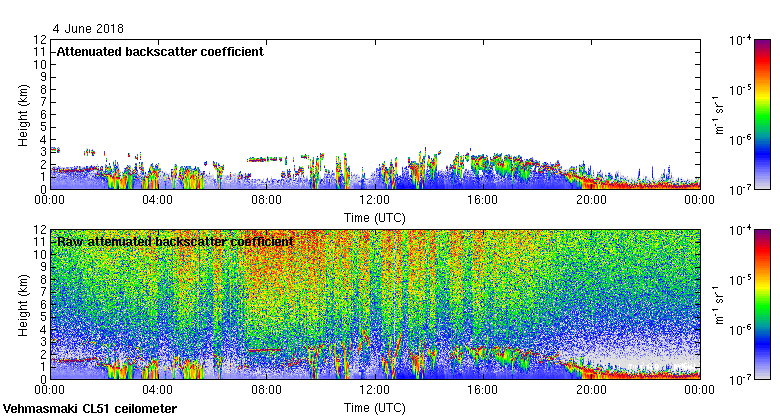Click the lower plot's "Height (km)" axis label
The width and height of the screenshot is (780, 420).
[x=23, y=305]
